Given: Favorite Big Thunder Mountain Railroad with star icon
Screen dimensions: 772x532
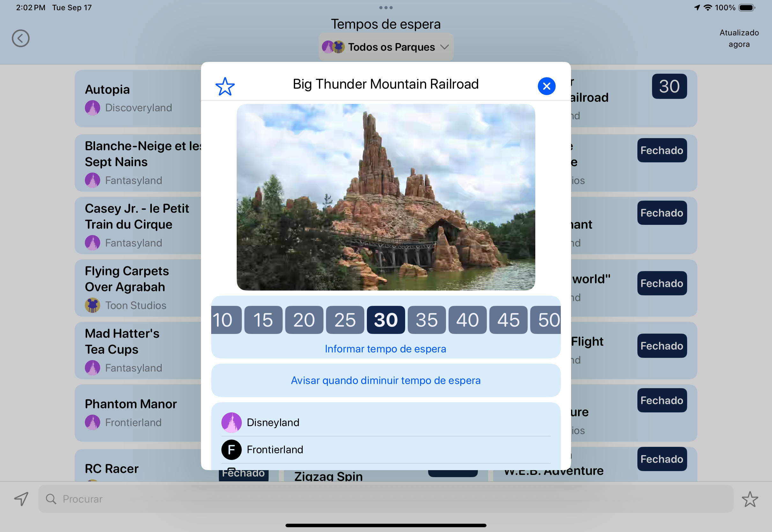Looking at the screenshot, I should [x=225, y=86].
